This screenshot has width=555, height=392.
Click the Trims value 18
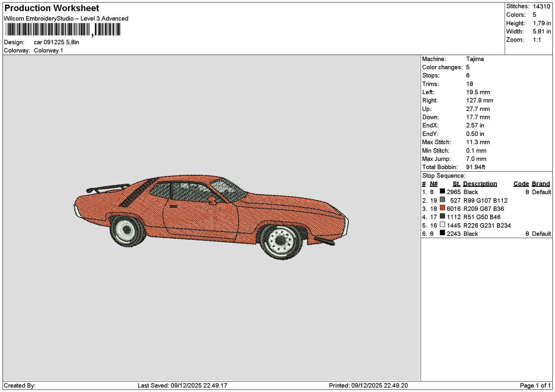[x=469, y=84]
